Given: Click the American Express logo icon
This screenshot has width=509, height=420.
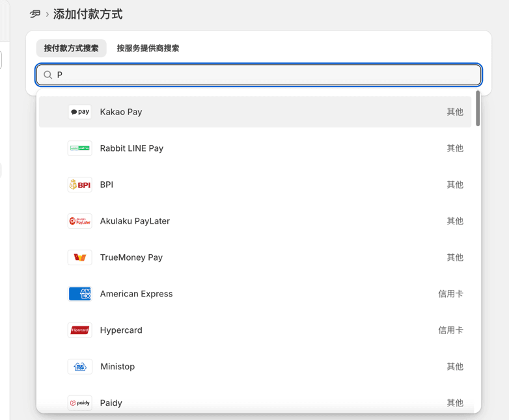Looking at the screenshot, I should click(80, 293).
